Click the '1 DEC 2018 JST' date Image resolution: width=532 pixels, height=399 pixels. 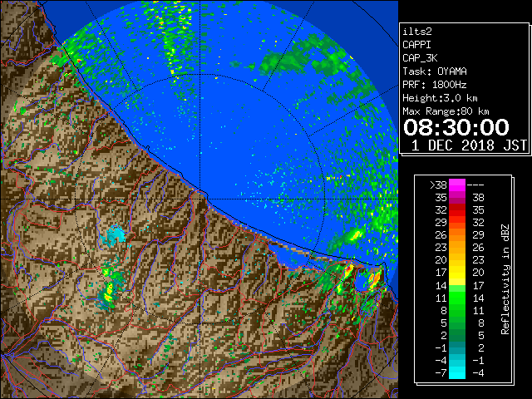(x=469, y=145)
